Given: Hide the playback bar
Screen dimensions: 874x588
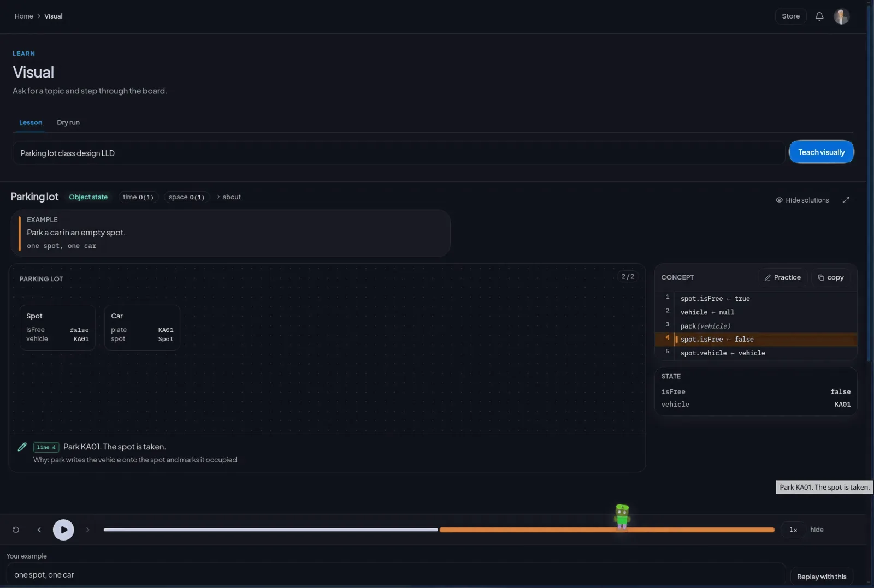Looking at the screenshot, I should coord(817,530).
